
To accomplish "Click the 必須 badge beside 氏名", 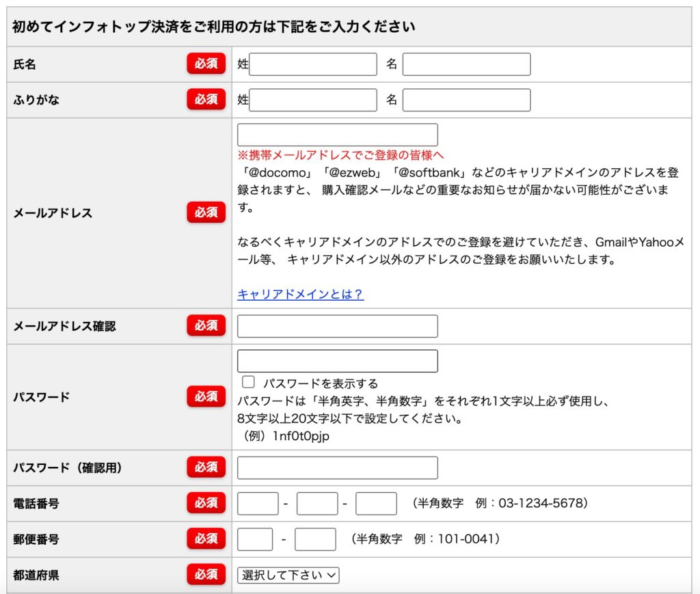I will (x=206, y=64).
